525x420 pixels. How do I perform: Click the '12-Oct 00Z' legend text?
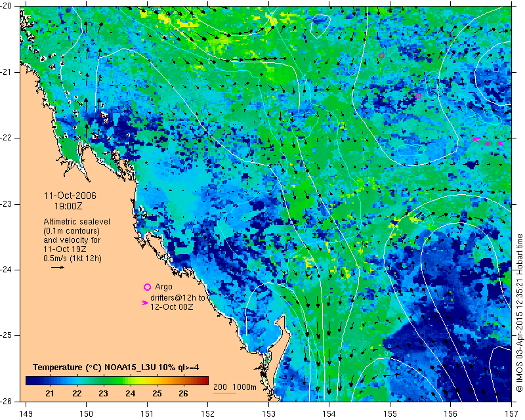tap(171, 306)
